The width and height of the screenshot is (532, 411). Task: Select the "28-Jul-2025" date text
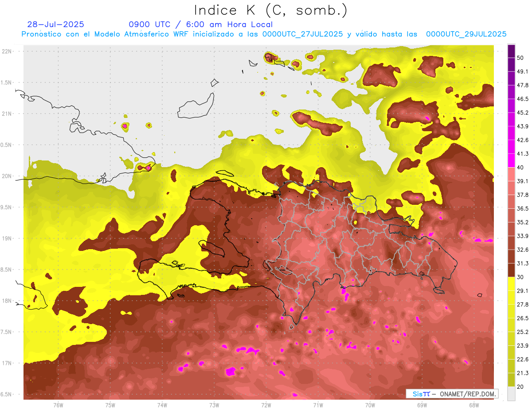[55, 24]
